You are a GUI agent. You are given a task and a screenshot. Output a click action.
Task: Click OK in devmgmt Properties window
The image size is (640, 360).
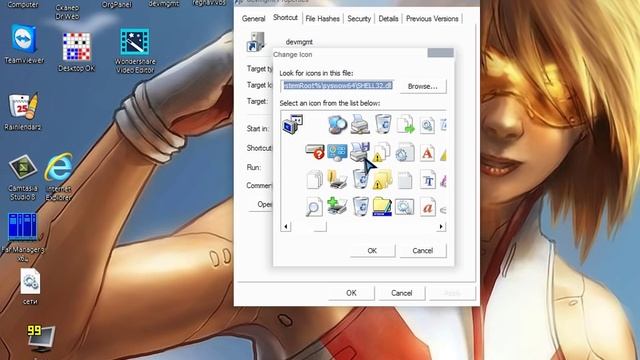click(x=351, y=293)
